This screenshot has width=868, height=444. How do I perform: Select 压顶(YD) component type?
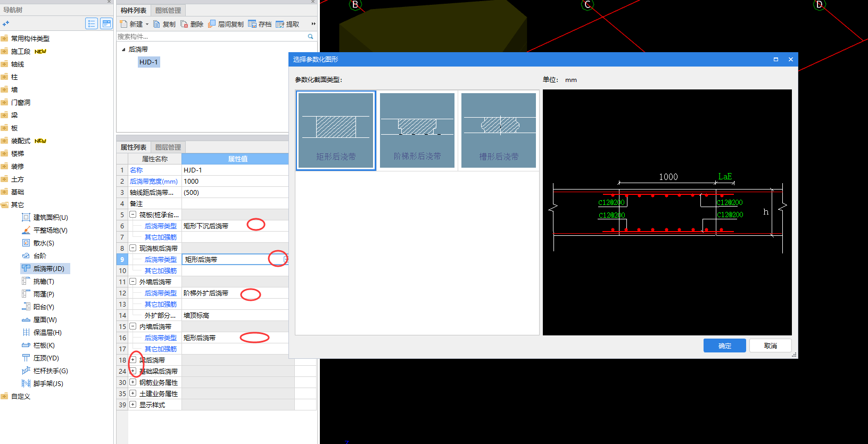pyautogui.click(x=40, y=358)
